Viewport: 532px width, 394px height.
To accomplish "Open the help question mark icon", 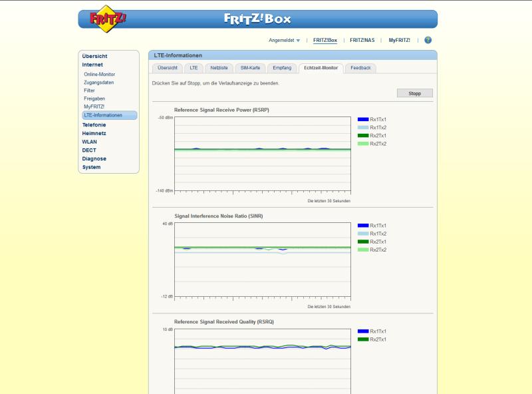I will (428, 40).
